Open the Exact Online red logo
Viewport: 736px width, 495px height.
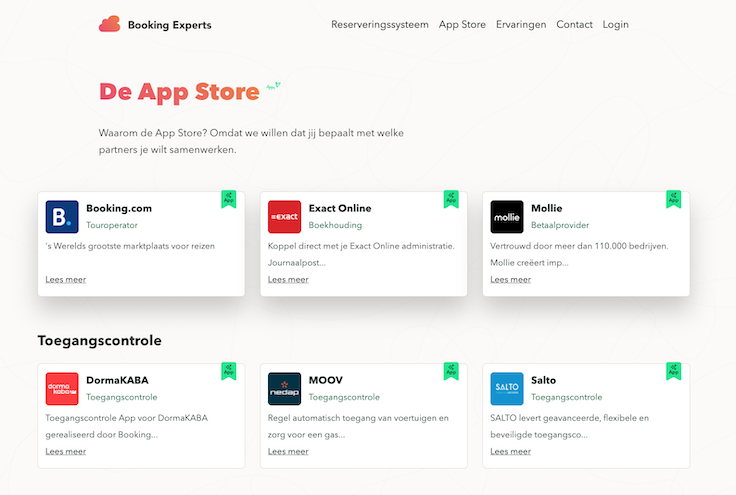[x=284, y=217]
